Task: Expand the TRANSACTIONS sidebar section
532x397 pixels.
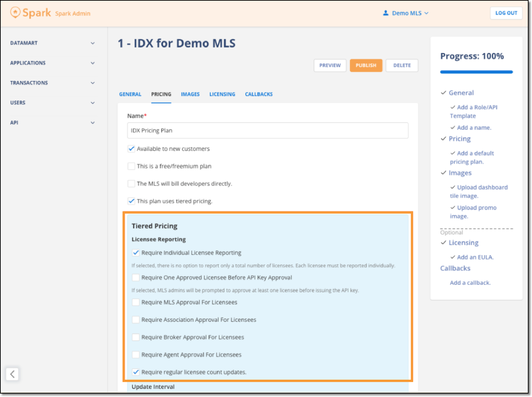Action: pyautogui.click(x=52, y=83)
